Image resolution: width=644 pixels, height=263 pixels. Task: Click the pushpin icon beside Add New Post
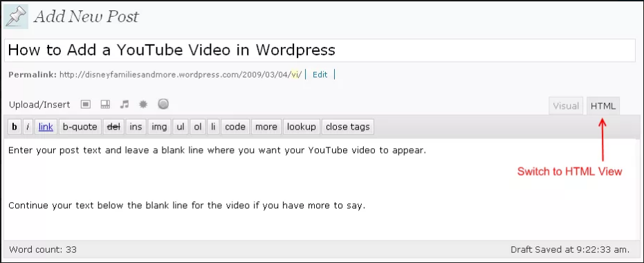[16, 17]
